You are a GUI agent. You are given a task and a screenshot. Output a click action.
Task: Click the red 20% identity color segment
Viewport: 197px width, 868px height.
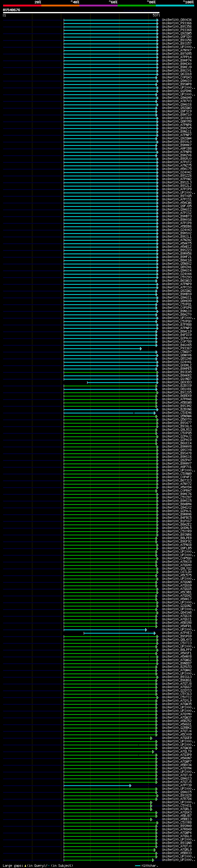tap(22, 6)
